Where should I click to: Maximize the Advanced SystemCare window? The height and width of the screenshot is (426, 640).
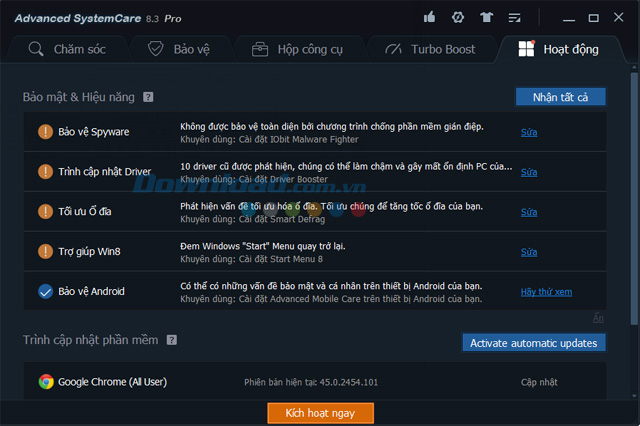tap(593, 18)
